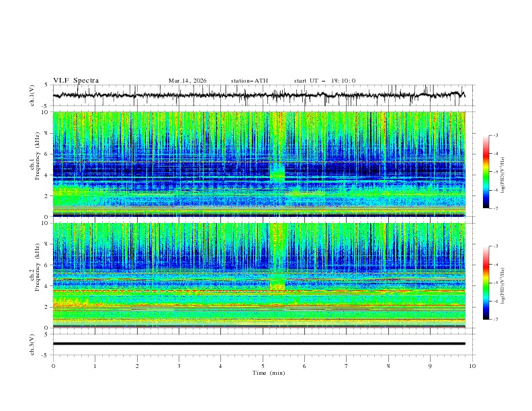Screen dimensions: 532x411
Task: Click time axis tick label "0"
Action: click(53, 366)
